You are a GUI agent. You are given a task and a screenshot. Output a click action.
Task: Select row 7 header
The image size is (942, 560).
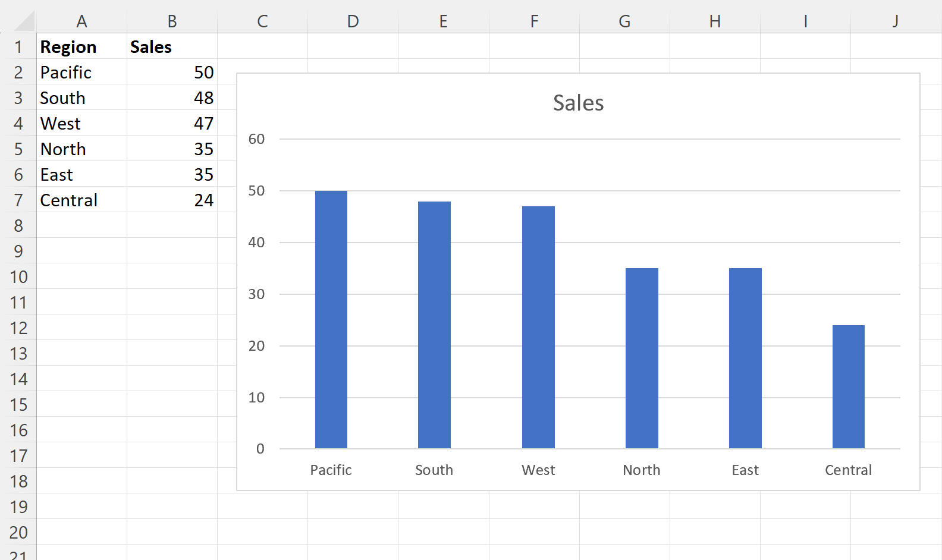18,200
